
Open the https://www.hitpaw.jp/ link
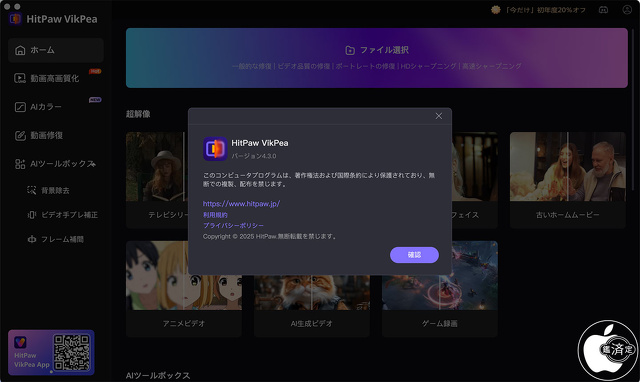tap(241, 204)
